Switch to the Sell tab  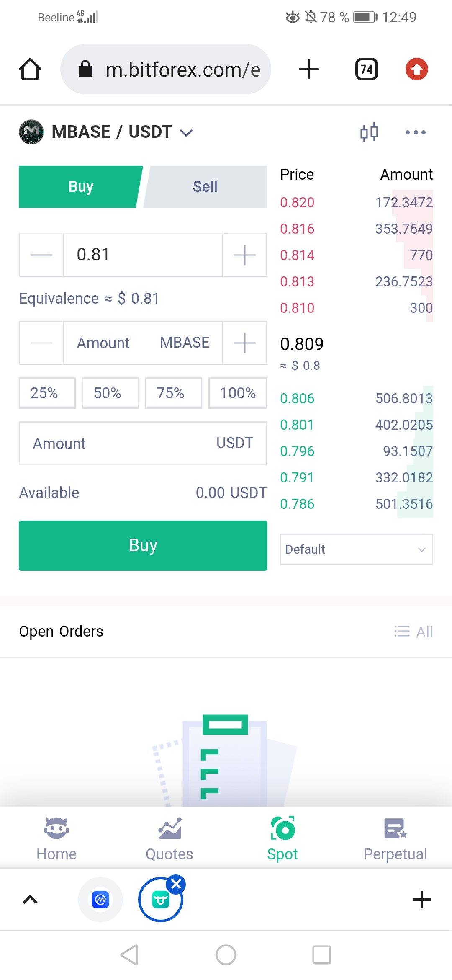click(205, 187)
